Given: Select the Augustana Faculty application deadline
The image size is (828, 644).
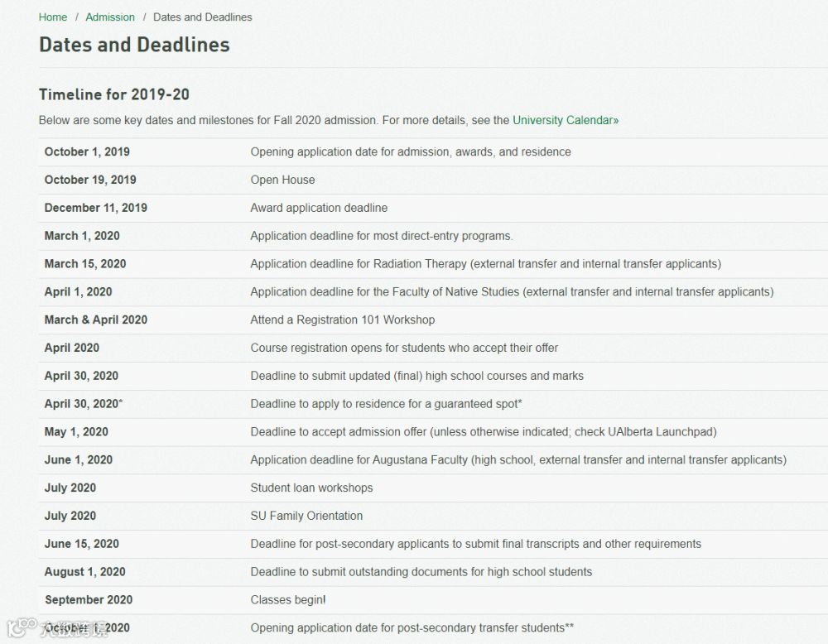Looking at the screenshot, I should click(518, 459).
